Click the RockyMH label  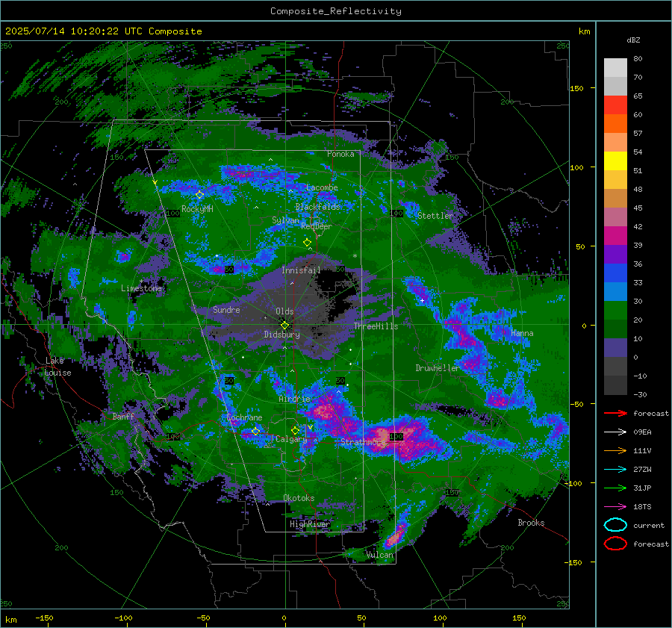point(197,209)
